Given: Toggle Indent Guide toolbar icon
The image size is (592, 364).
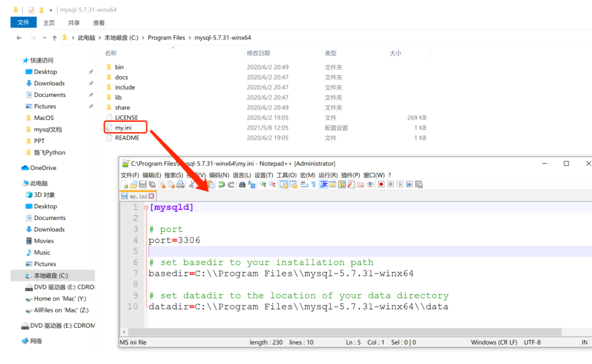Looking at the screenshot, I should coord(323,185).
